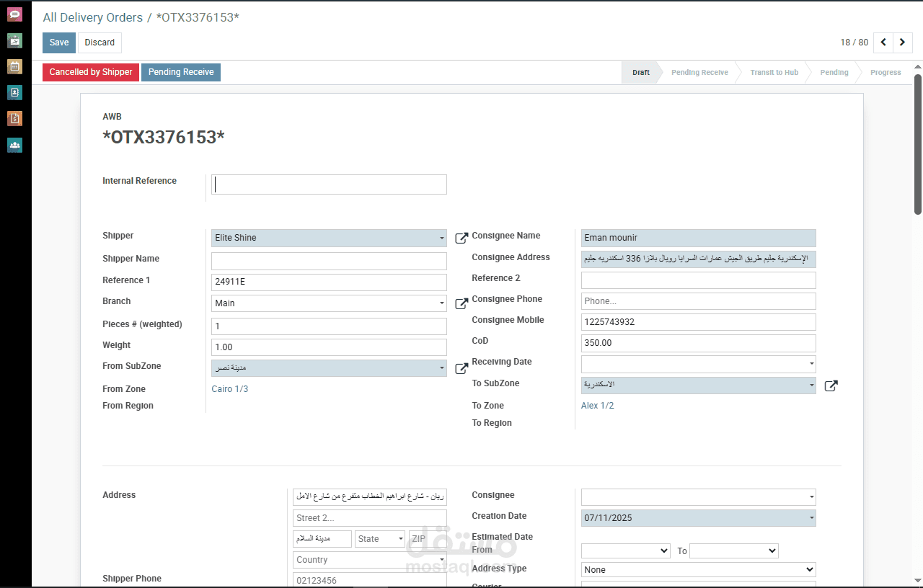Open the Estimated Date From select
The image size is (923, 588).
coord(626,551)
